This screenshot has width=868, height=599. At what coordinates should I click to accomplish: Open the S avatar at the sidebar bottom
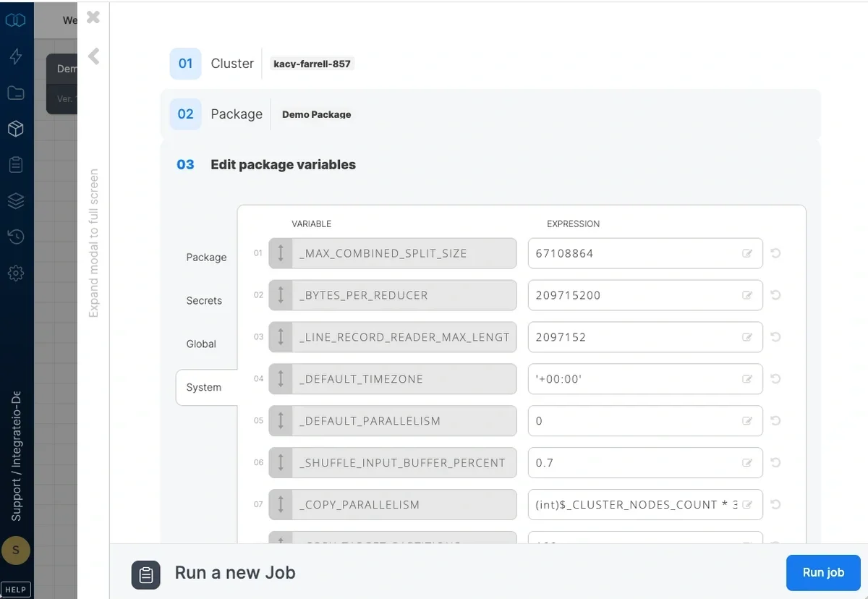(16, 550)
